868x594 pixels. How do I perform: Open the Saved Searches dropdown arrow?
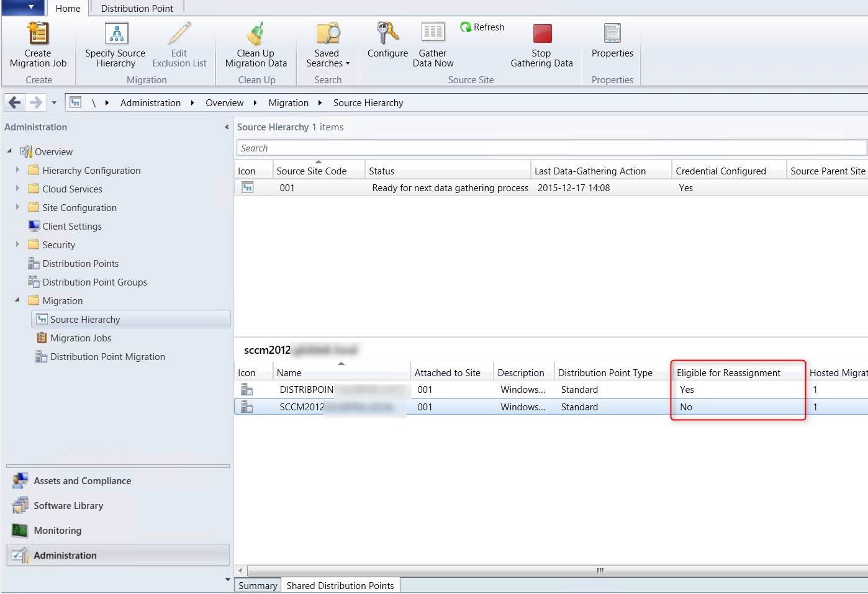coord(346,63)
